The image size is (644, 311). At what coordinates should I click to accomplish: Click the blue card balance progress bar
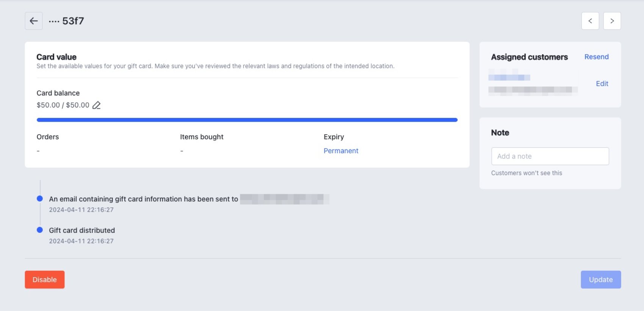pos(247,120)
